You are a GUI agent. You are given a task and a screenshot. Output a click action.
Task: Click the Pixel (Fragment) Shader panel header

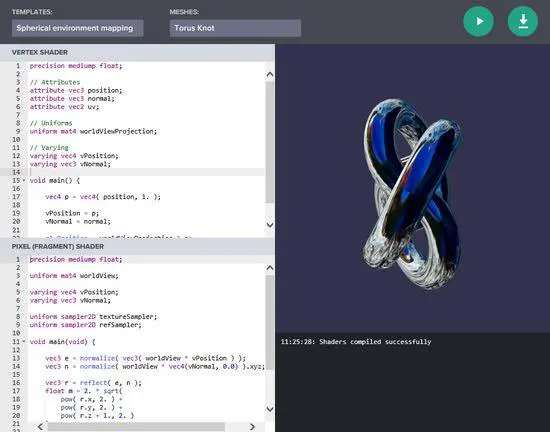[137, 247]
